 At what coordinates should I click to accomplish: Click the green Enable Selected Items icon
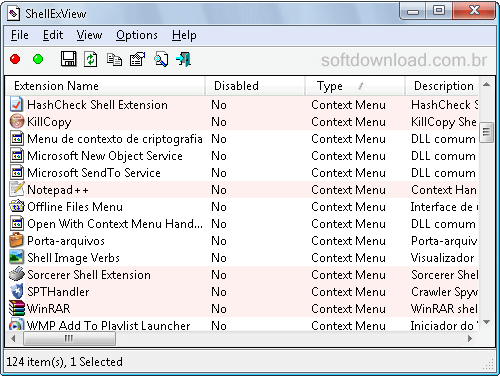point(38,60)
